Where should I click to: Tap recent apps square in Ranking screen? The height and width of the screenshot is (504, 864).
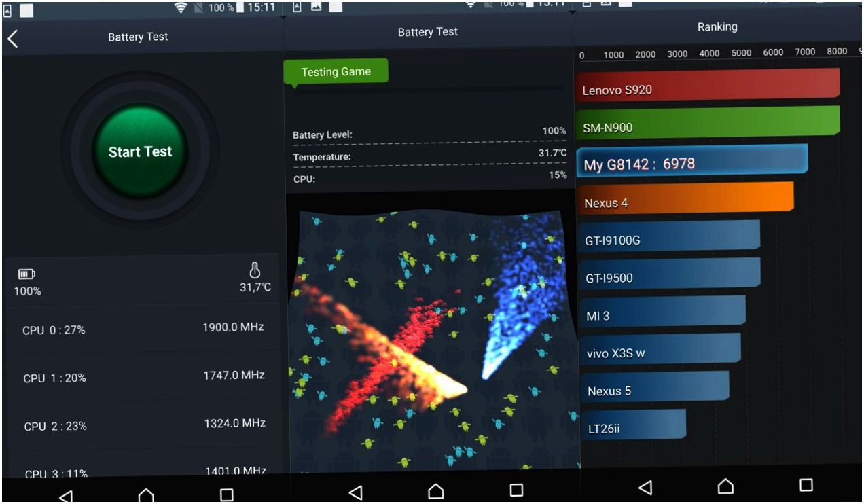tap(806, 485)
